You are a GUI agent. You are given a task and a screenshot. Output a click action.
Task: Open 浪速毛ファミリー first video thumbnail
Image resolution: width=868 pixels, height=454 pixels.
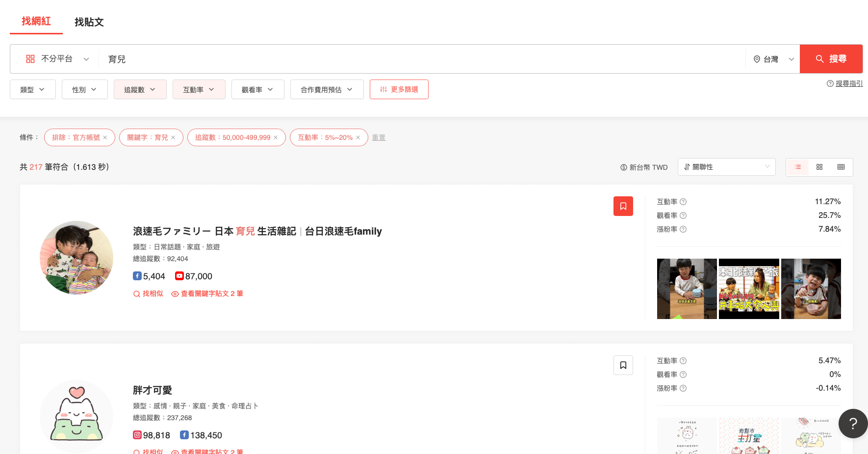click(687, 289)
